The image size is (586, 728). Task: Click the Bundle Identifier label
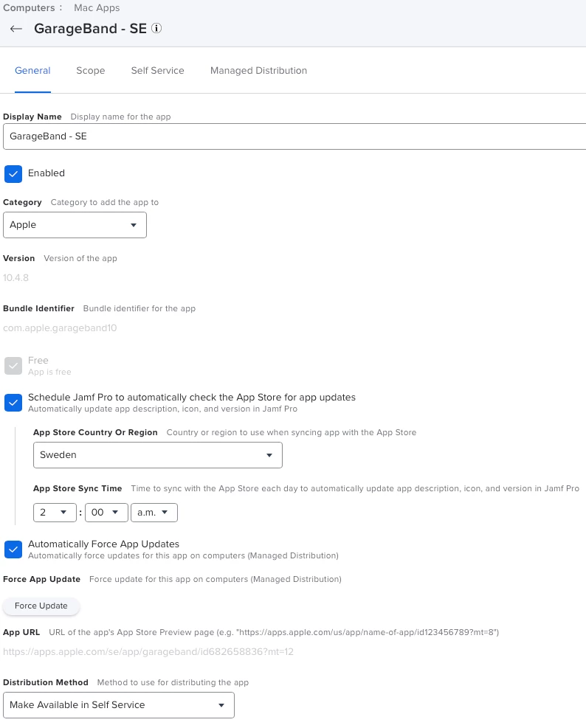[38, 308]
